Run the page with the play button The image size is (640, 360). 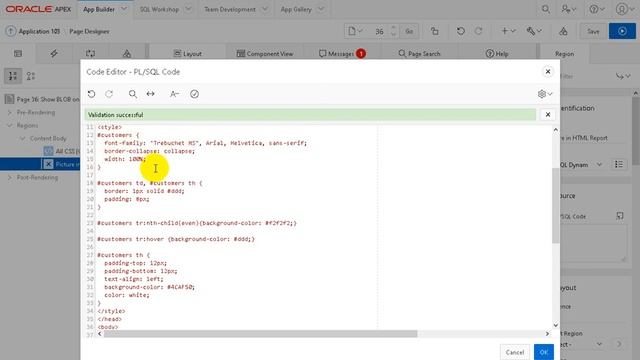tap(622, 31)
